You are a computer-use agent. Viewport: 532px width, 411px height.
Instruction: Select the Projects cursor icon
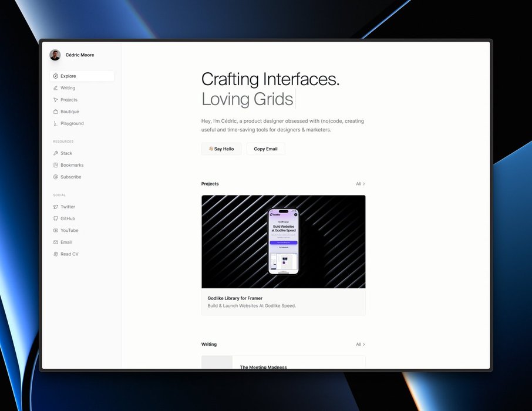click(x=56, y=100)
